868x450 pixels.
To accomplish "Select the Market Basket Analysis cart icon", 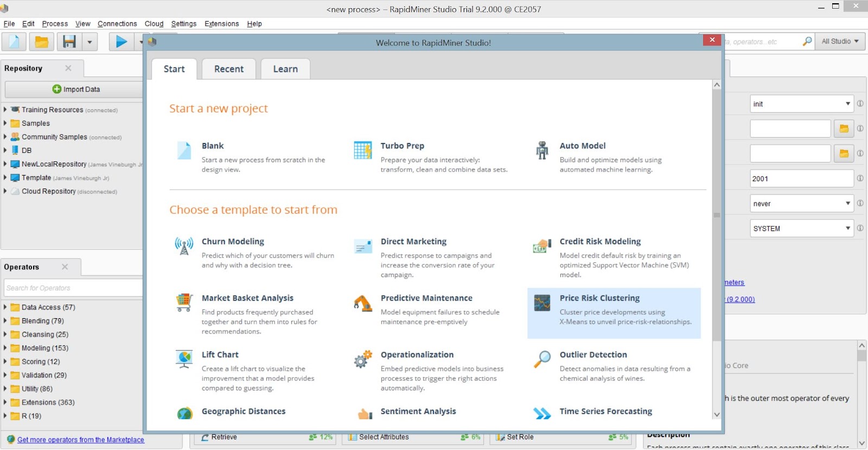I will (184, 303).
